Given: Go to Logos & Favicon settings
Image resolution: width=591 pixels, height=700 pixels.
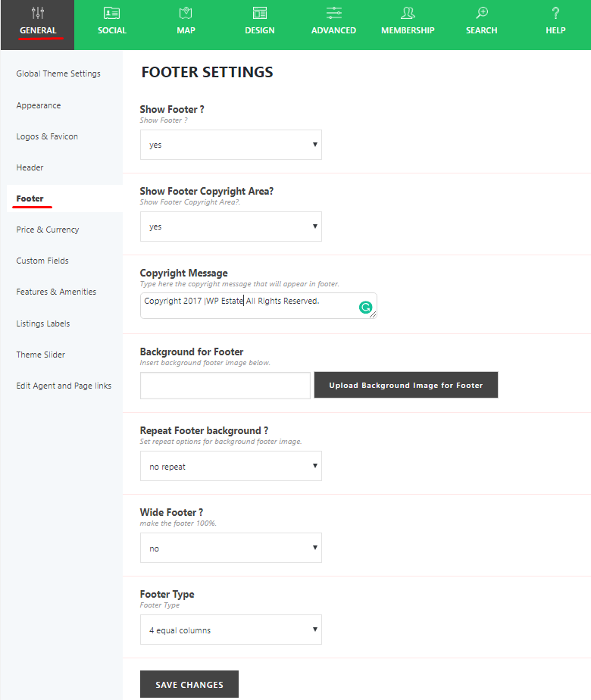Looking at the screenshot, I should [47, 136].
